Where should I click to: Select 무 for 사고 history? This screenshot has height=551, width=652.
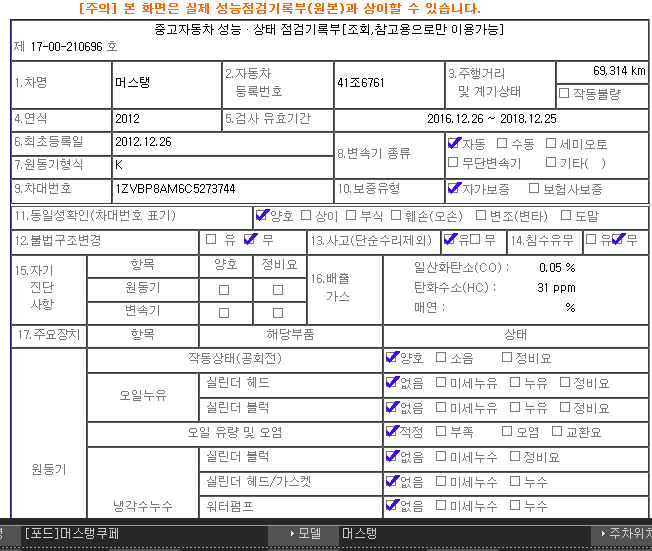476,240
